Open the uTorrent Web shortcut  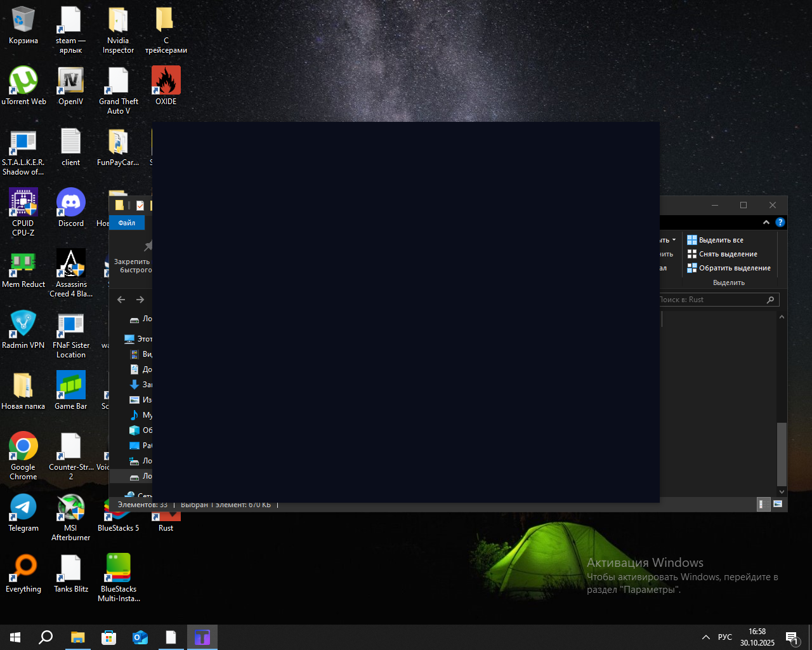[x=23, y=81]
